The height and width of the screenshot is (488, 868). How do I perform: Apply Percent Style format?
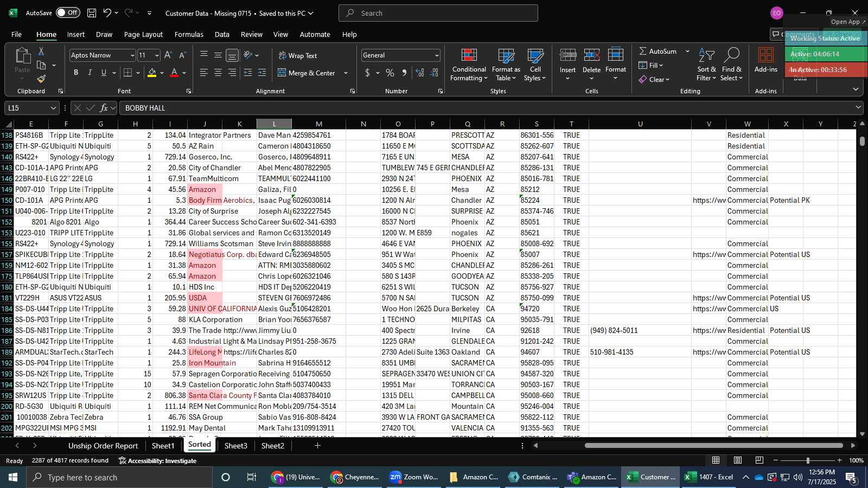[x=390, y=73]
